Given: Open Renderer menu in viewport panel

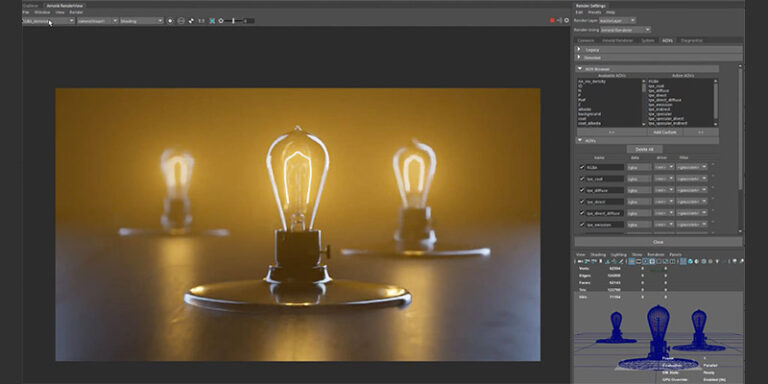Looking at the screenshot, I should (655, 255).
